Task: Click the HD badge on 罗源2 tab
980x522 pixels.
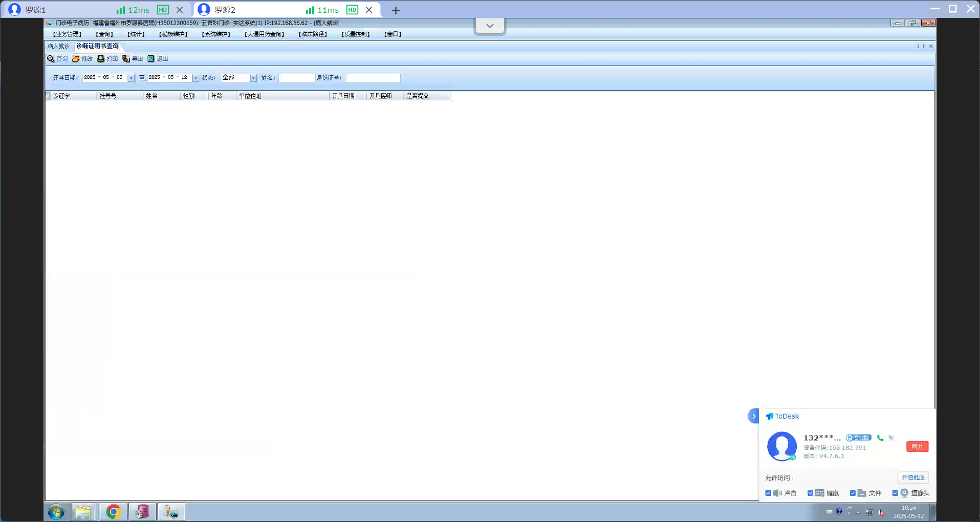Action: pyautogui.click(x=352, y=10)
